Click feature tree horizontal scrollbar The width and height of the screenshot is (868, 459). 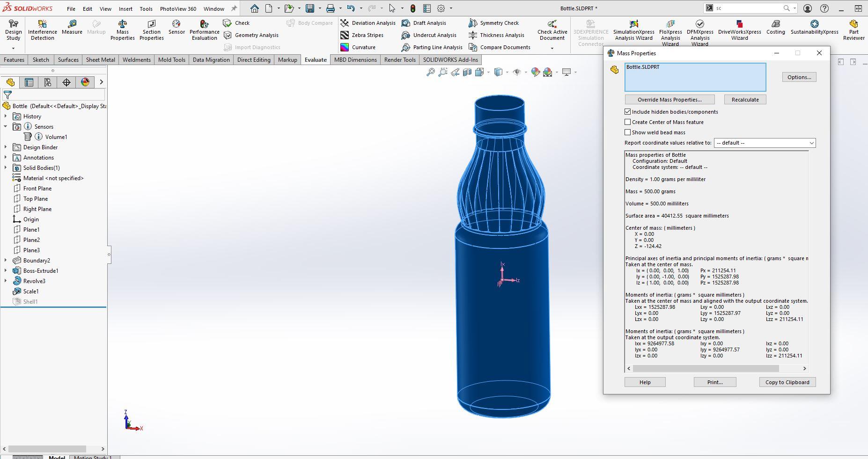point(47,449)
